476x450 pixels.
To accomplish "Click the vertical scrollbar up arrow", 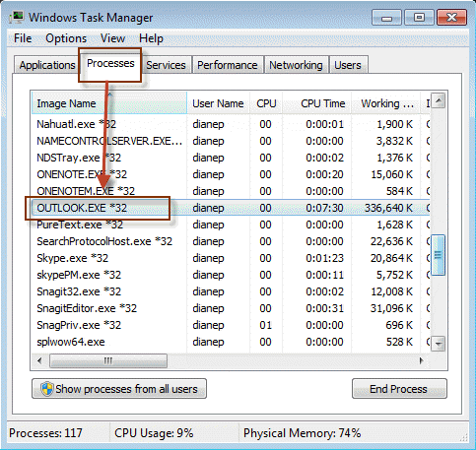I will 439,99.
